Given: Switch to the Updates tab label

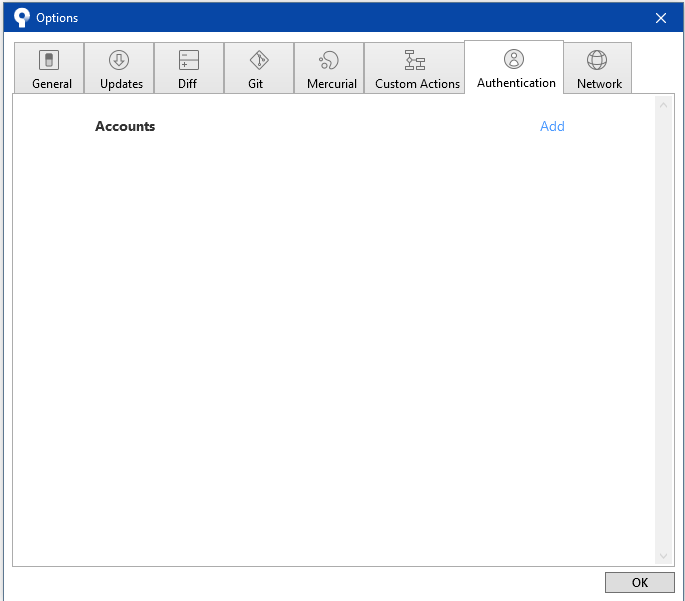Looking at the screenshot, I should pyautogui.click(x=121, y=84).
